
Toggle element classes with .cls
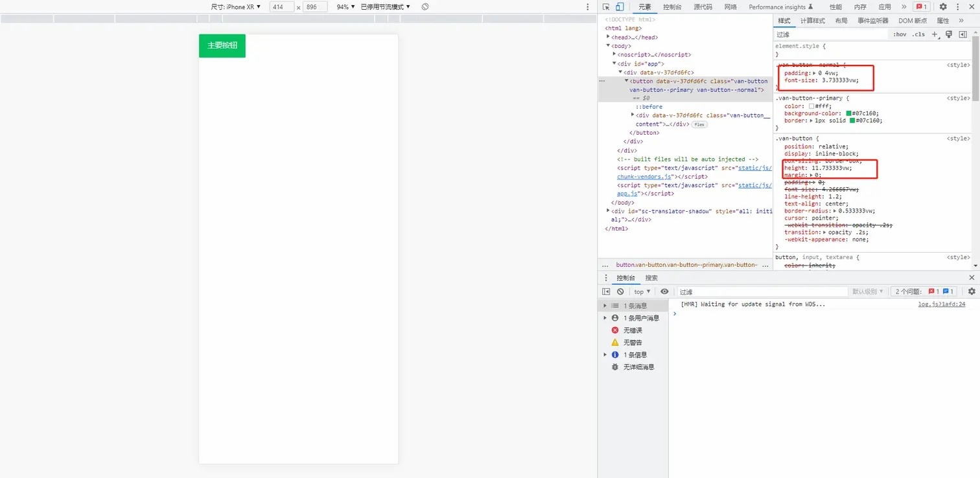920,34
